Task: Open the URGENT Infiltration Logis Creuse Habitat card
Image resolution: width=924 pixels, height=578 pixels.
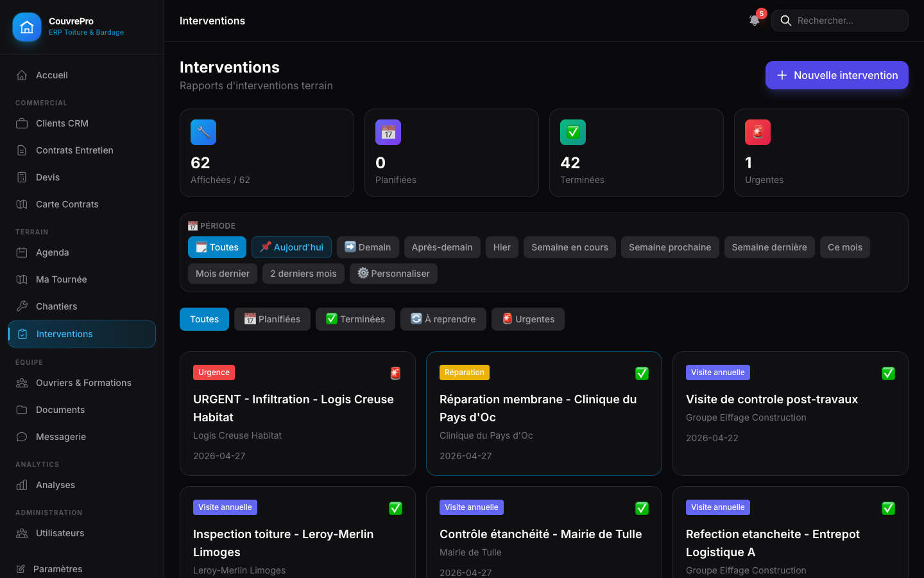Action: [298, 414]
